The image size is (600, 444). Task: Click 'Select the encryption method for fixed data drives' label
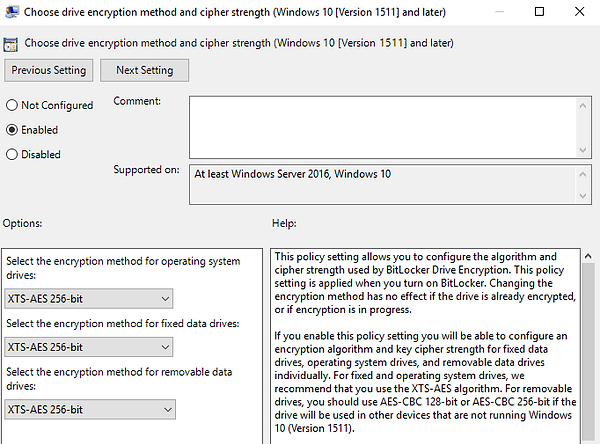coord(123,323)
